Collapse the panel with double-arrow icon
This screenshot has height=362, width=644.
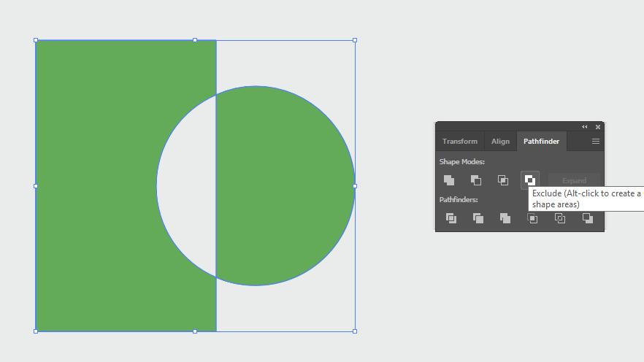pos(584,127)
